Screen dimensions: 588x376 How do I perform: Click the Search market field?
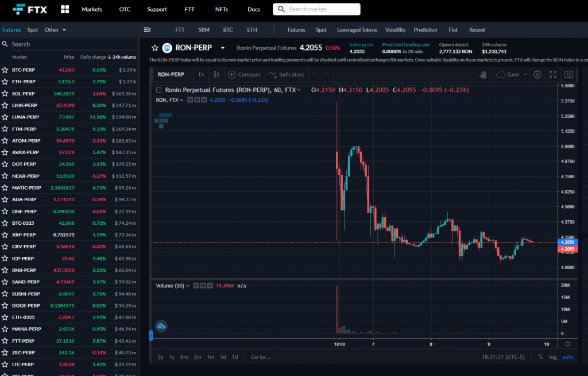316,9
